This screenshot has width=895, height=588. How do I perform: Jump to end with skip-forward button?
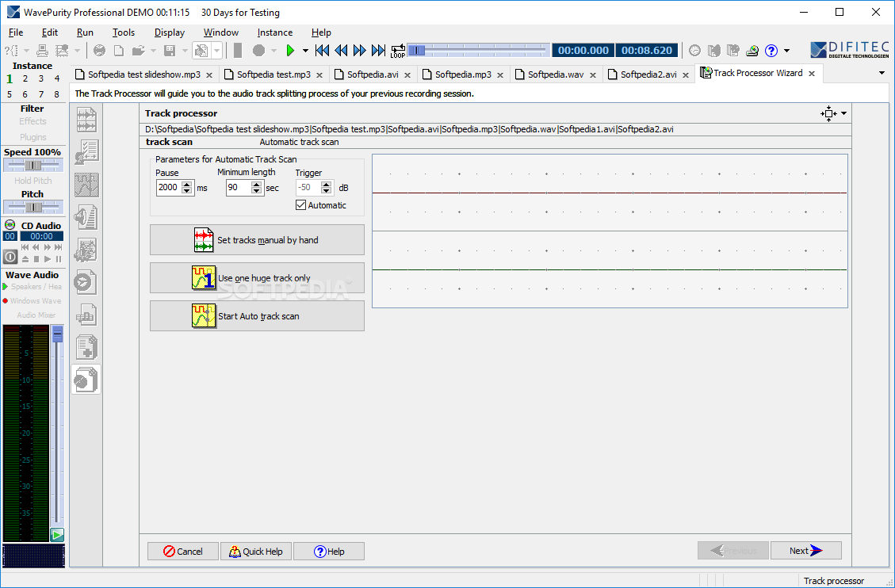pyautogui.click(x=378, y=51)
